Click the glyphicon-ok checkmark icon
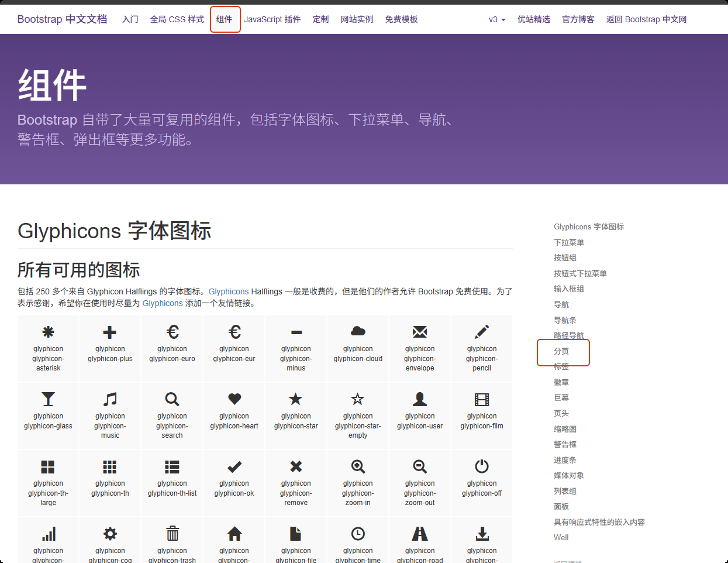728x563 pixels. (x=234, y=466)
